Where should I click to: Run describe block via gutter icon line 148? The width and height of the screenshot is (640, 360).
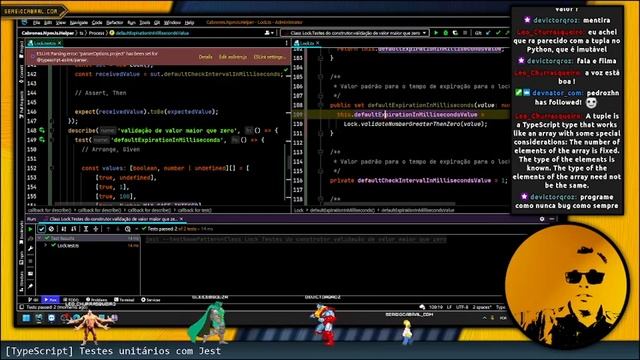(x=42, y=131)
